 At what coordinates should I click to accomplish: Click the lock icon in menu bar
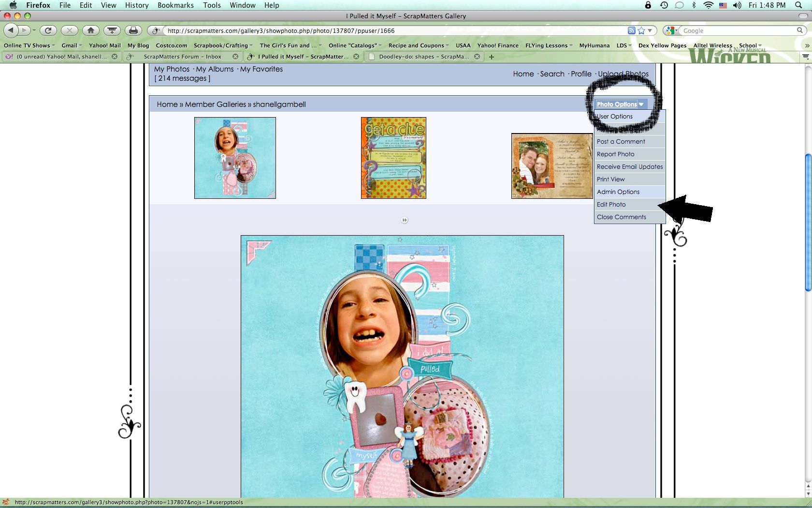click(x=648, y=5)
